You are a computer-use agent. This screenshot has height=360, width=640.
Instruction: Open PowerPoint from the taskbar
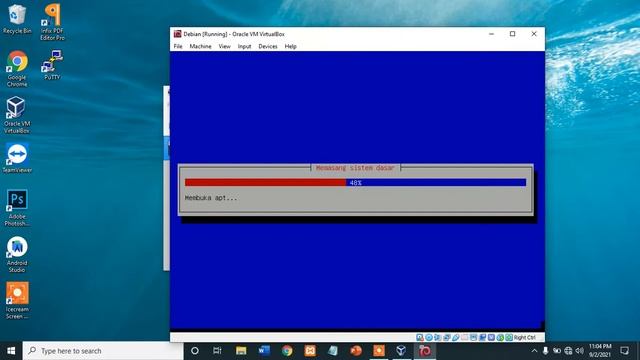click(x=356, y=351)
